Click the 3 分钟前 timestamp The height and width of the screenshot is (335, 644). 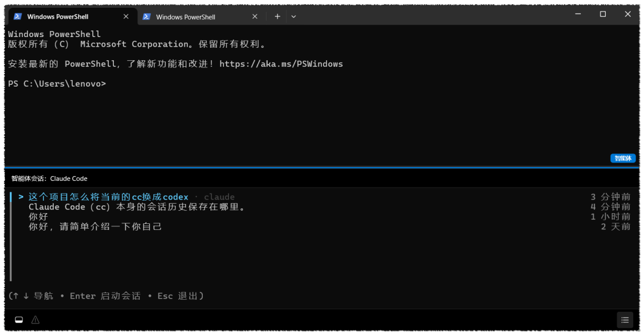[611, 196]
